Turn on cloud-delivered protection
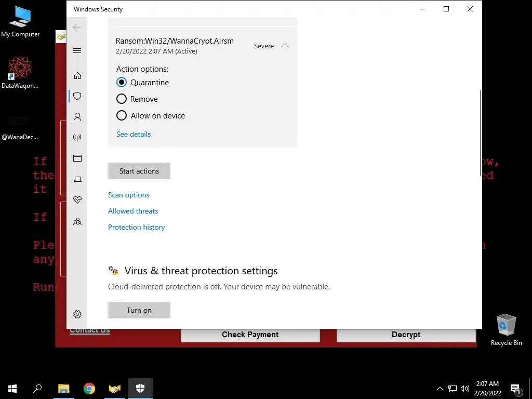The height and width of the screenshot is (399, 532). pos(139,310)
